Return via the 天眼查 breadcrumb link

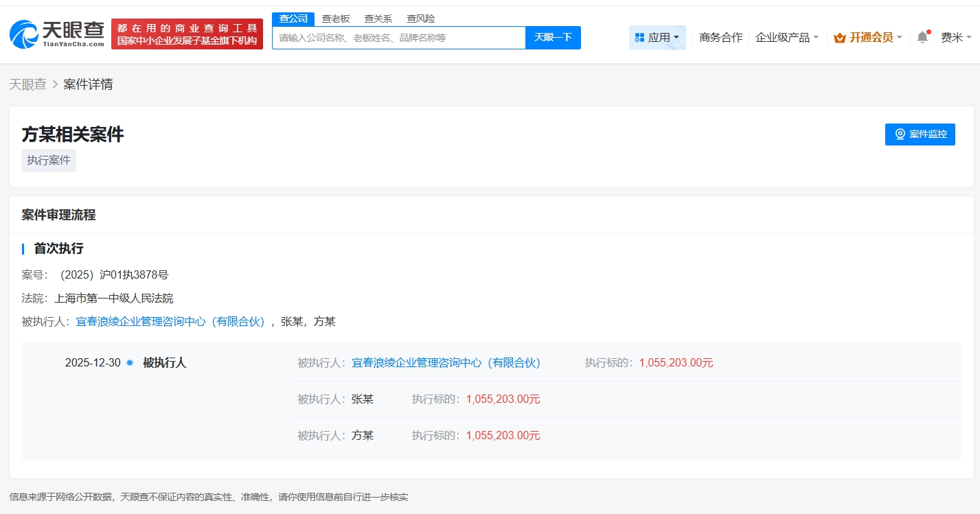click(x=28, y=84)
